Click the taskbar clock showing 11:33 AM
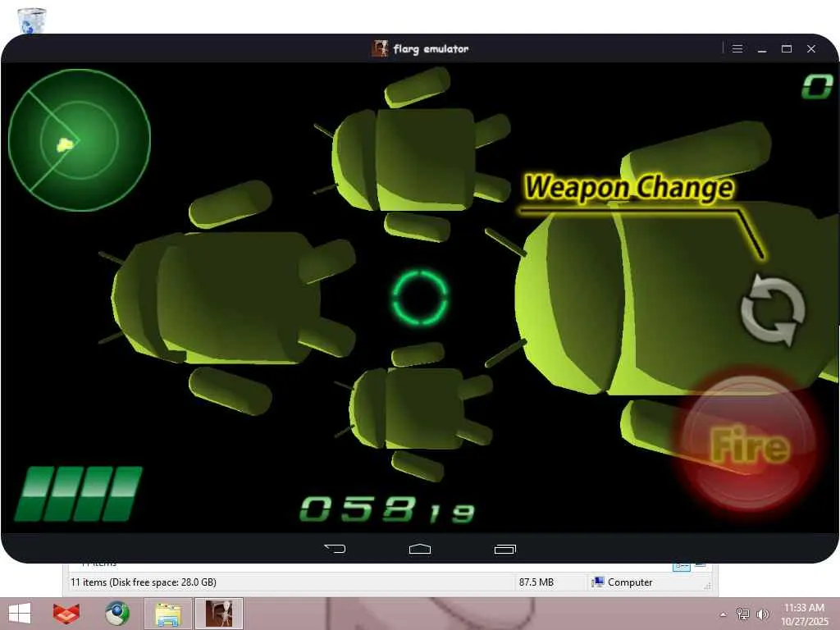Image resolution: width=840 pixels, height=630 pixels. click(804, 614)
